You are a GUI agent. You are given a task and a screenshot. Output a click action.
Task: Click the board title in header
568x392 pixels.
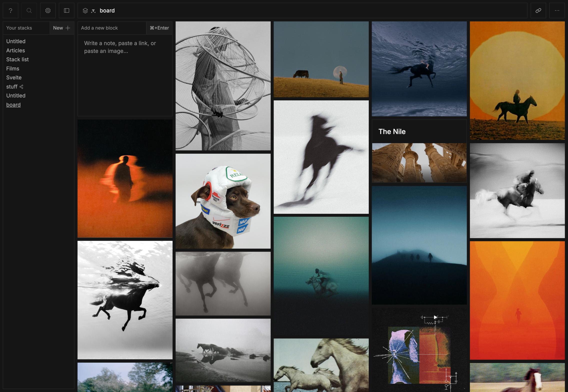pos(107,10)
